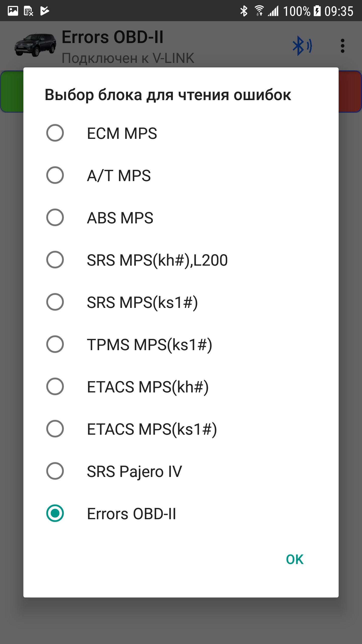Choose A/T MPS block
Image resolution: width=362 pixels, height=644 pixels.
55,175
